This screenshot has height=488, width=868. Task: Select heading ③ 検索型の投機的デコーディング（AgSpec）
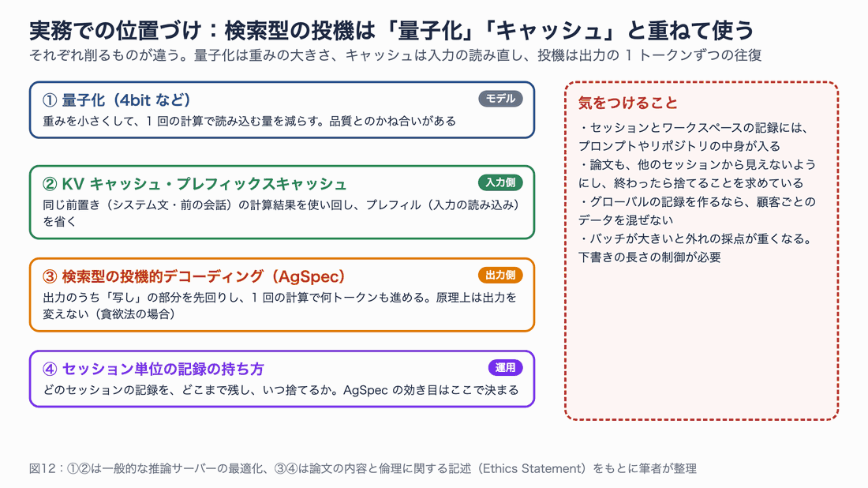pos(194,276)
